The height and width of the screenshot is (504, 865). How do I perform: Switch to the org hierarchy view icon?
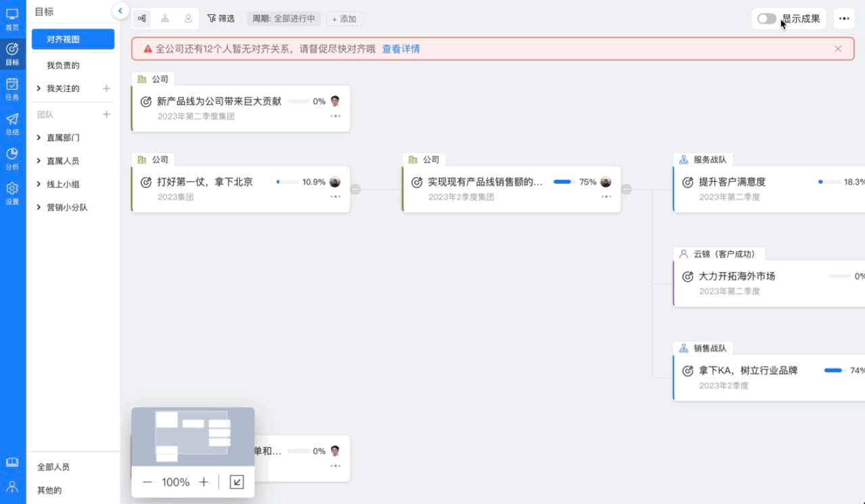coord(165,19)
